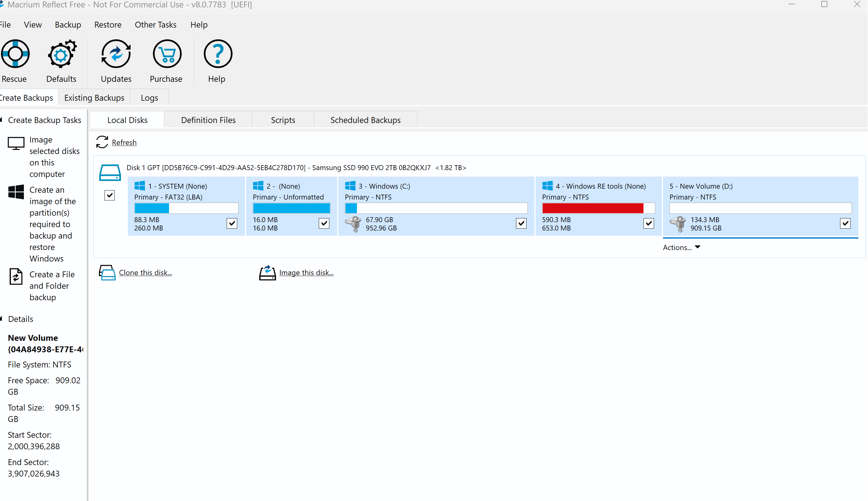Click the Windows RE tools red usage bar
868x501 pixels.
click(x=599, y=208)
